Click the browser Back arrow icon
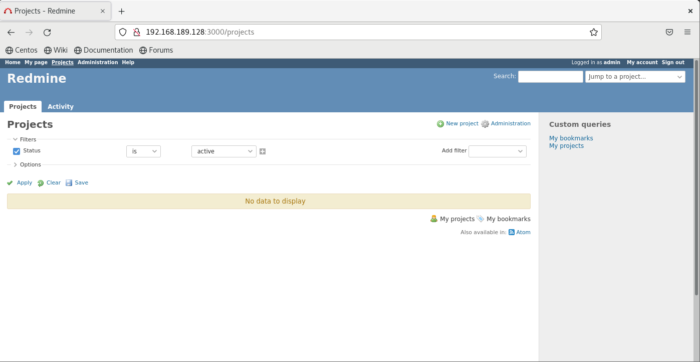This screenshot has height=362, width=700. (x=11, y=32)
